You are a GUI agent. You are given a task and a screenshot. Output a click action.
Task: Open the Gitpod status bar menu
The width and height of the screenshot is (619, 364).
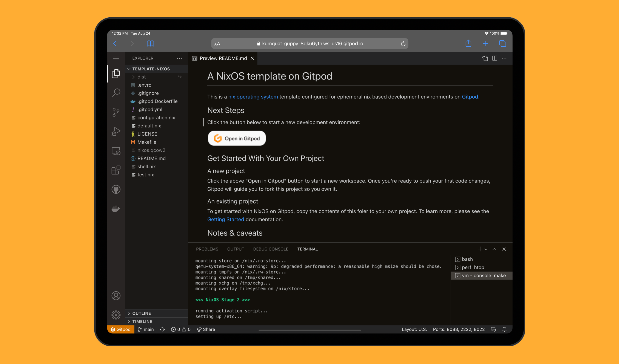click(120, 329)
